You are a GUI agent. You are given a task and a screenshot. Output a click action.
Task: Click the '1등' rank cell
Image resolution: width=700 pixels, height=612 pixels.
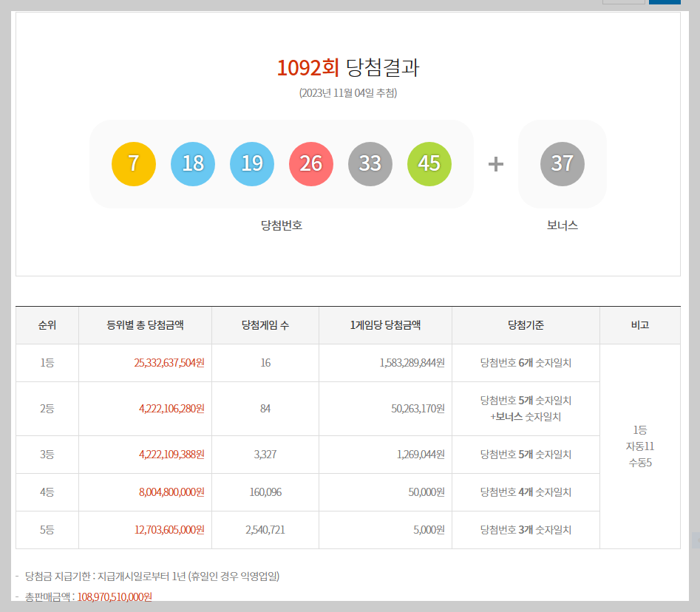47,363
